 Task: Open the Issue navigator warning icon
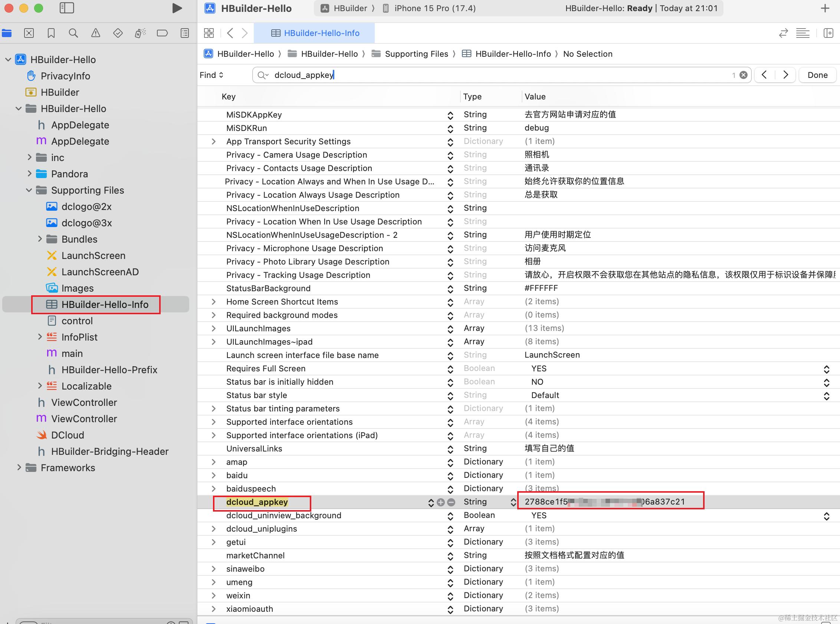96,33
